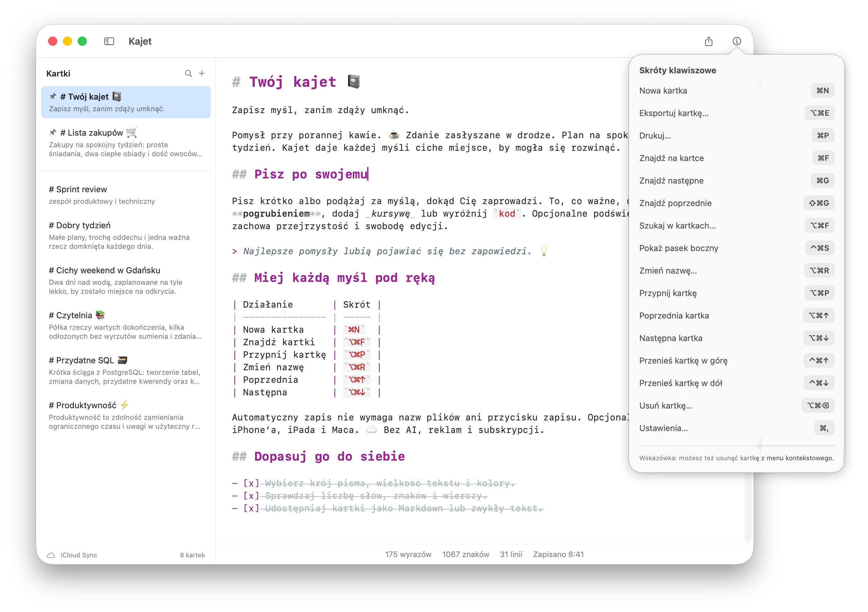868x612 pixels.
Task: Click the ⌘N shortcut badge
Action: pyautogui.click(x=822, y=90)
